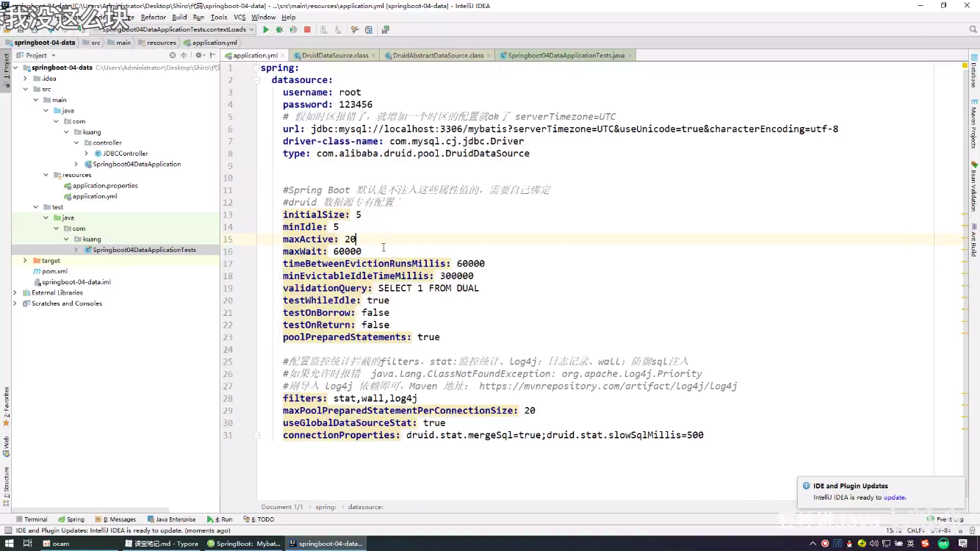The width and height of the screenshot is (980, 551).
Task: Switch to DruidDataSource.class tab
Action: (x=335, y=55)
